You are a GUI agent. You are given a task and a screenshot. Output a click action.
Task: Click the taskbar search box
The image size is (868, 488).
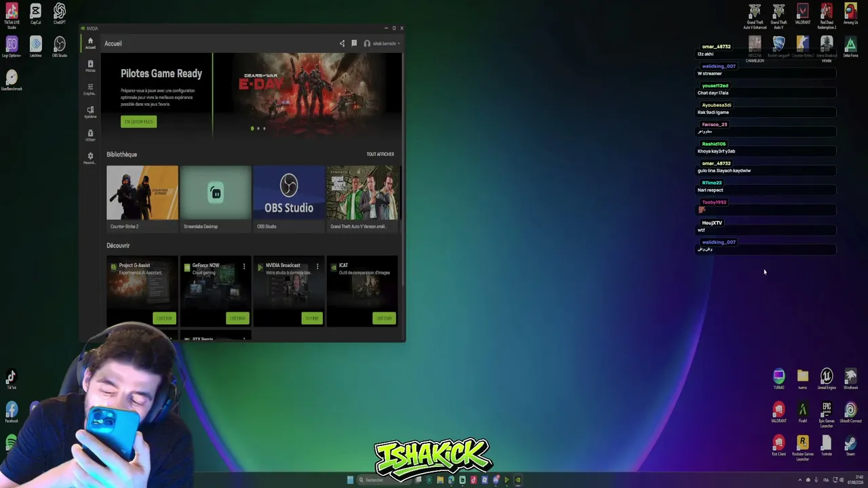point(385,480)
